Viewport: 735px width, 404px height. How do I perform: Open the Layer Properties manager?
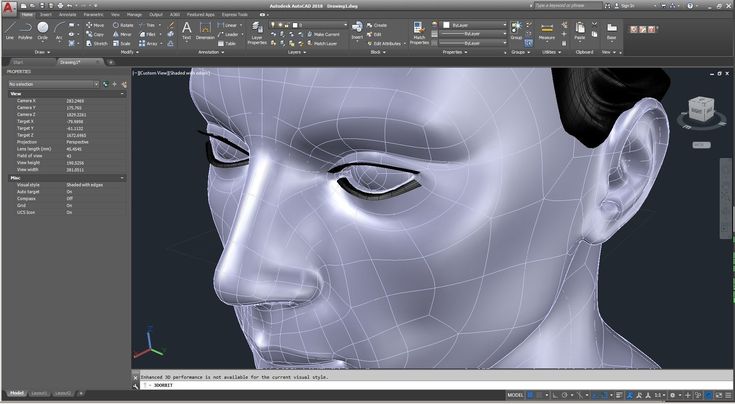point(257,33)
